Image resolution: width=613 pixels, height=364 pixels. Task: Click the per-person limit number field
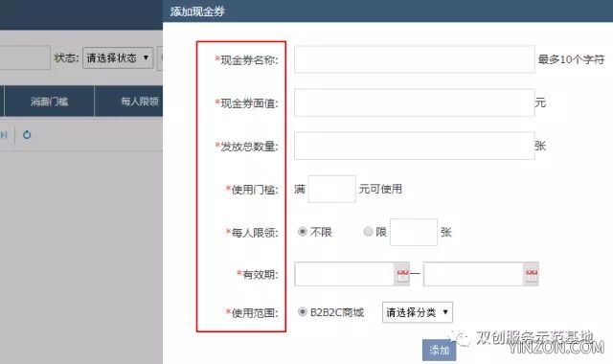414,232
